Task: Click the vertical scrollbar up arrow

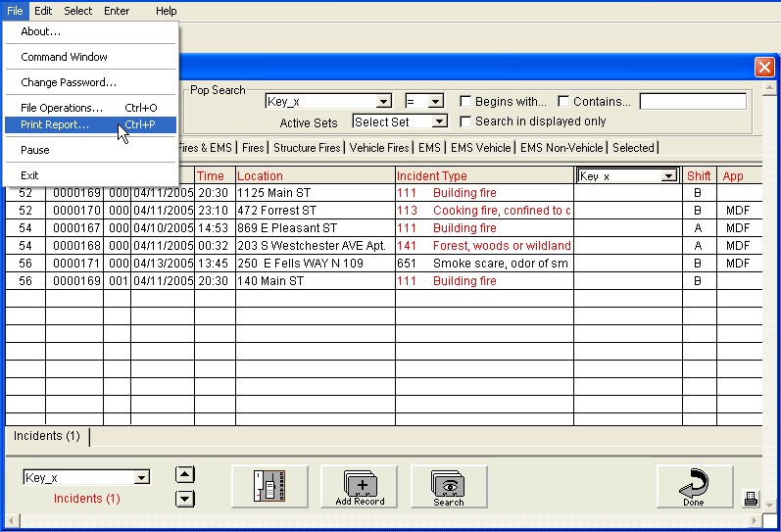Action: click(x=769, y=87)
